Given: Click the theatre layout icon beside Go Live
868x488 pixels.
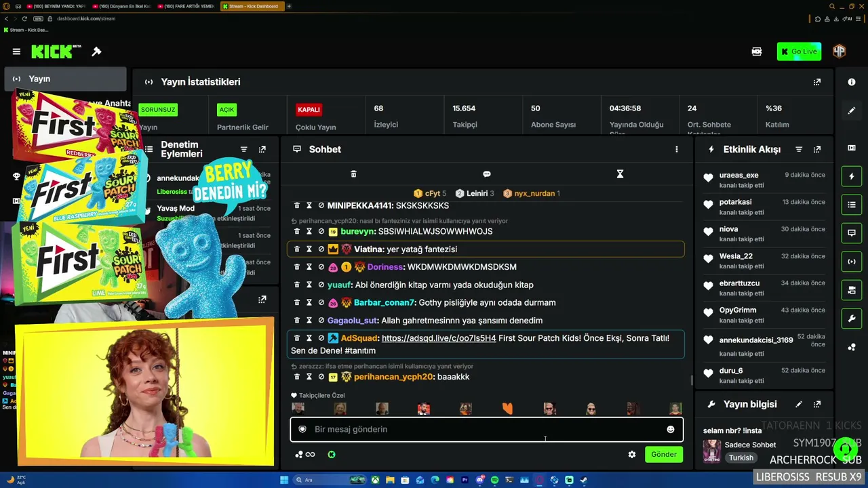Looking at the screenshot, I should [757, 52].
